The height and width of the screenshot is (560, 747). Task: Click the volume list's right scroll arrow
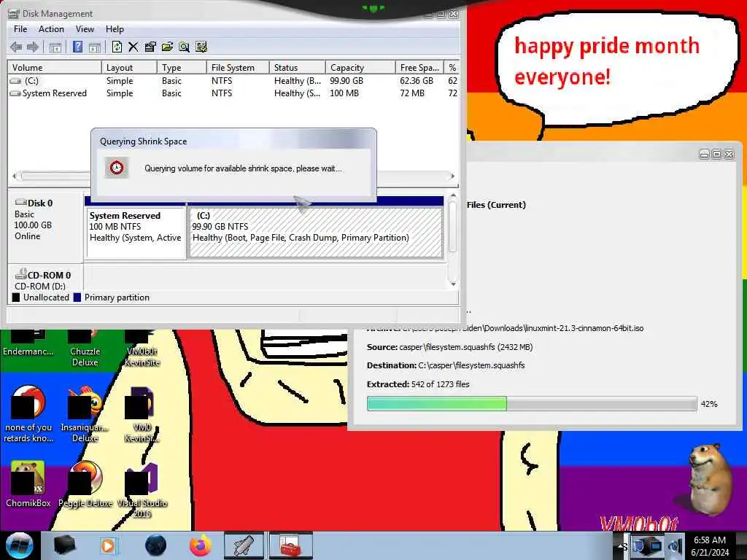452,176
